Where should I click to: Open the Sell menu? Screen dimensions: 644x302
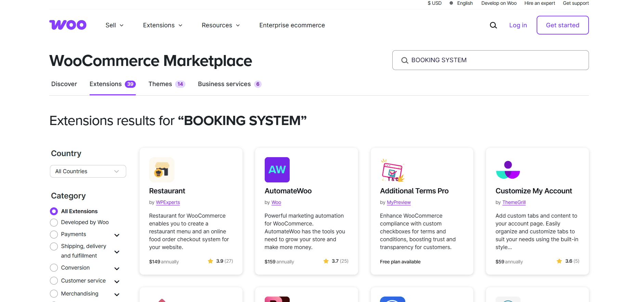point(114,25)
